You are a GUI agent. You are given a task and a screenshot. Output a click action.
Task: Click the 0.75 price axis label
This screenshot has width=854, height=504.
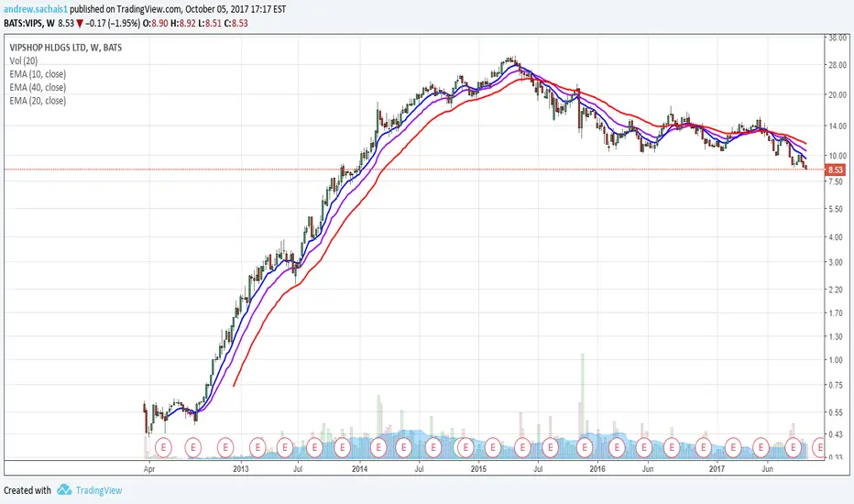[x=836, y=385]
